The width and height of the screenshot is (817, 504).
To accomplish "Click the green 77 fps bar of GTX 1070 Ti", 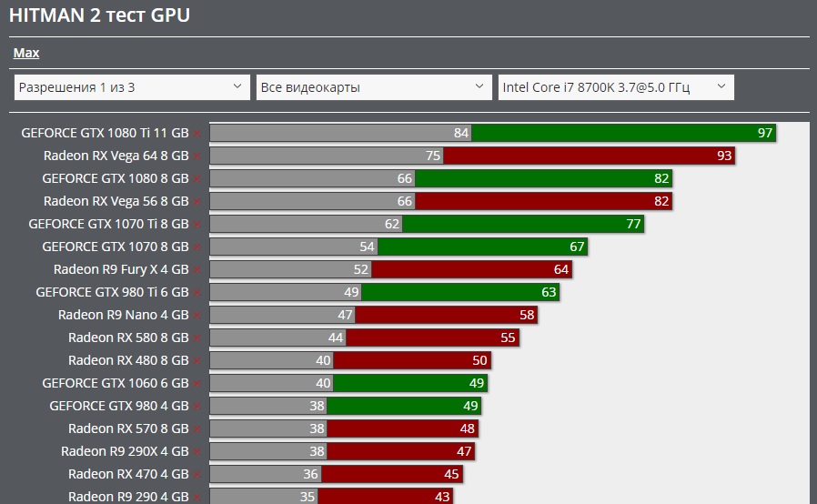I will coord(523,224).
